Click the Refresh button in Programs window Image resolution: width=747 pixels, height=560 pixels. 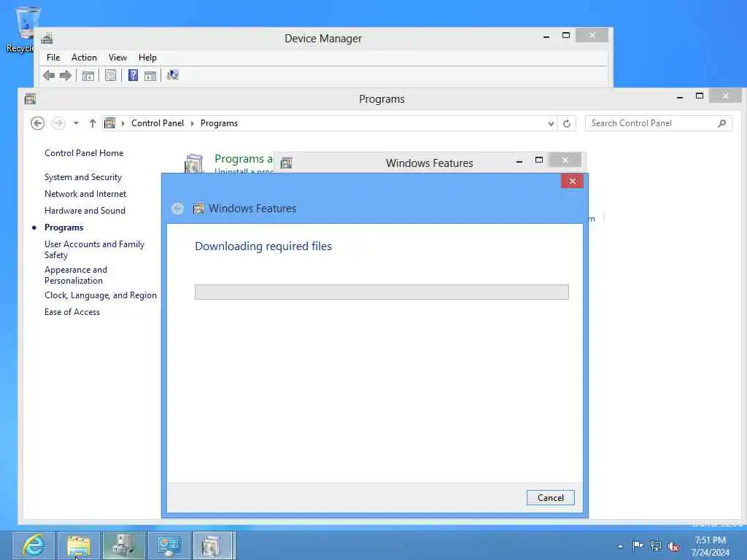[x=566, y=123]
